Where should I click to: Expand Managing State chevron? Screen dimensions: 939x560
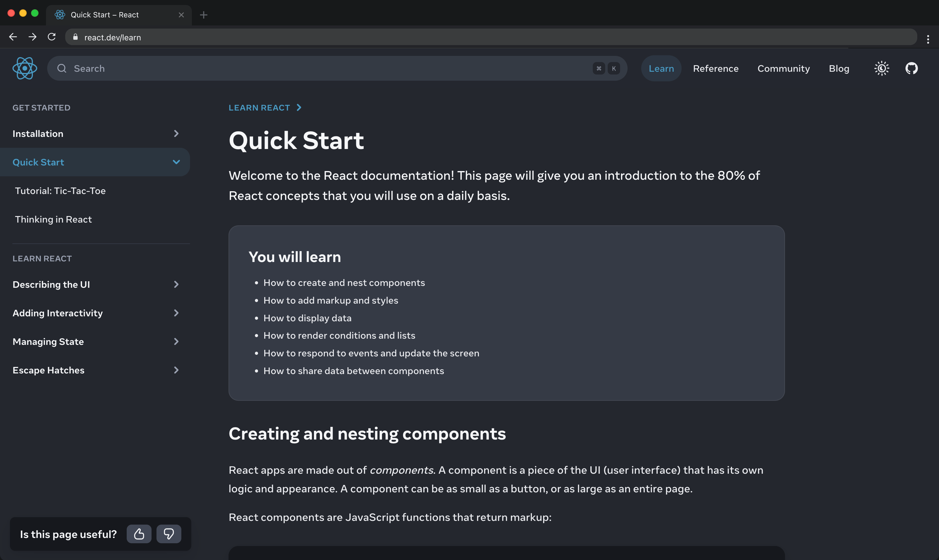pyautogui.click(x=176, y=341)
